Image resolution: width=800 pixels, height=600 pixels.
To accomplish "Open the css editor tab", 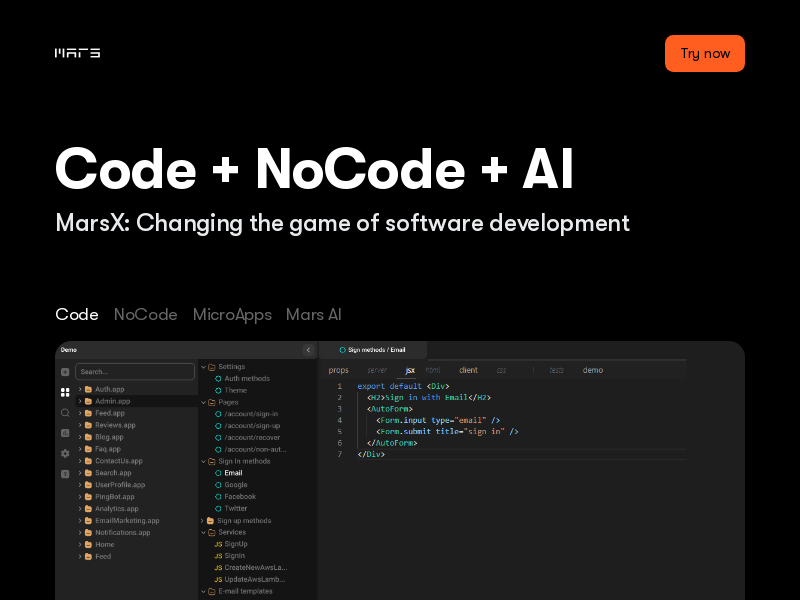I will click(x=501, y=370).
